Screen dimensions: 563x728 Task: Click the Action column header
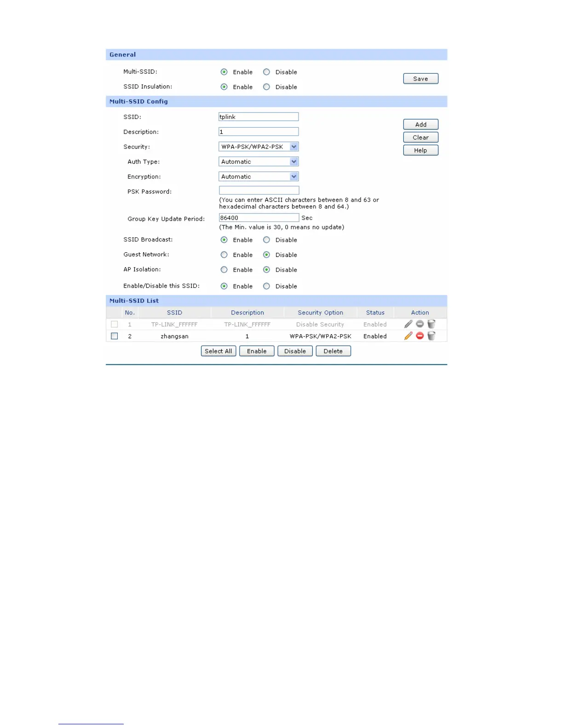(420, 313)
